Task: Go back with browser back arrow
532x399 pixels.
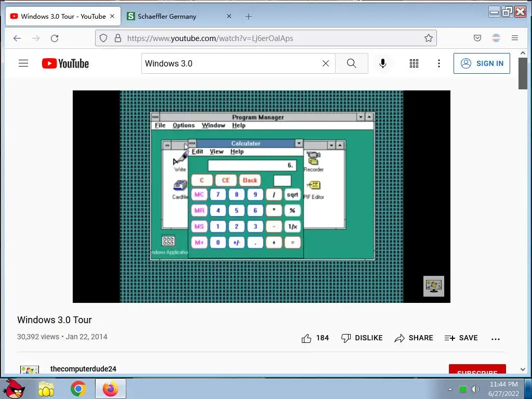Action: pyautogui.click(x=17, y=38)
